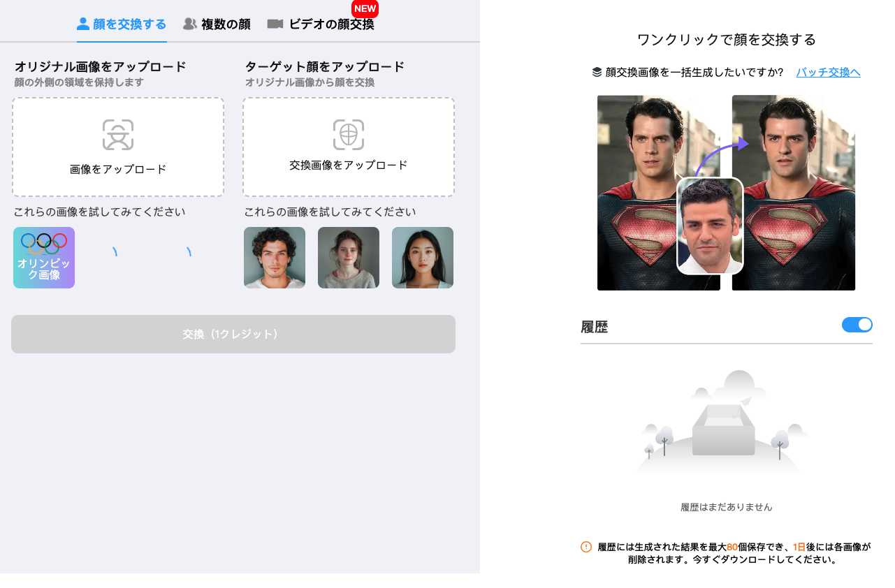
Task: Click the person icon beside 顔を交換する
Action: [83, 24]
